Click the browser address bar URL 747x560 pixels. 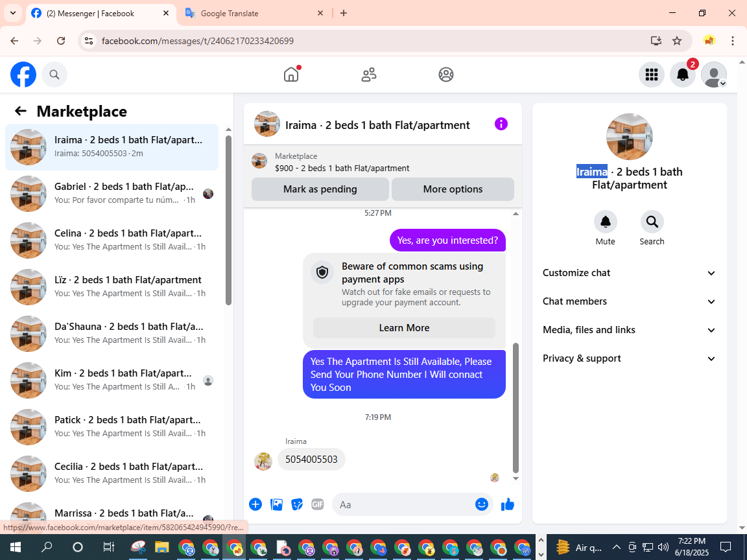click(198, 41)
